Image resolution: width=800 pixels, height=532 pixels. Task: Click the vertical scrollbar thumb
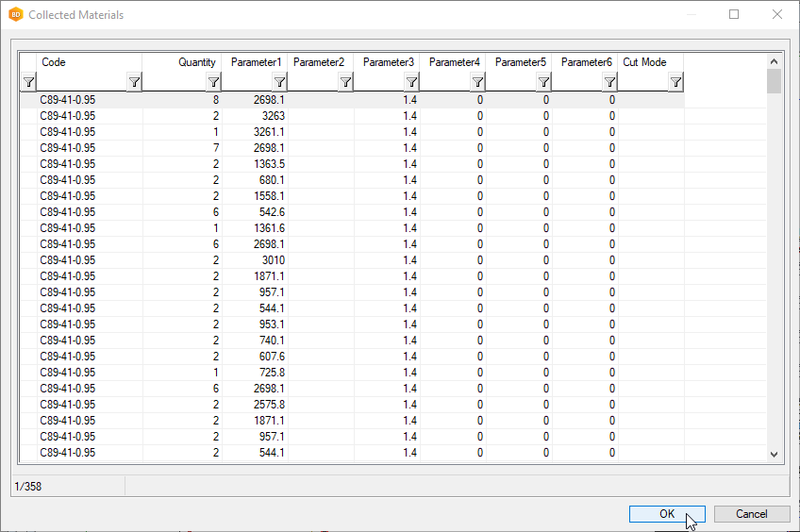(x=774, y=81)
